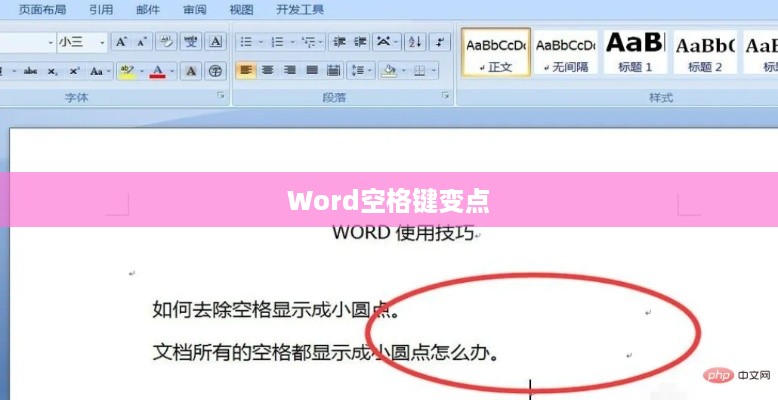Apply a numbered list

277,42
